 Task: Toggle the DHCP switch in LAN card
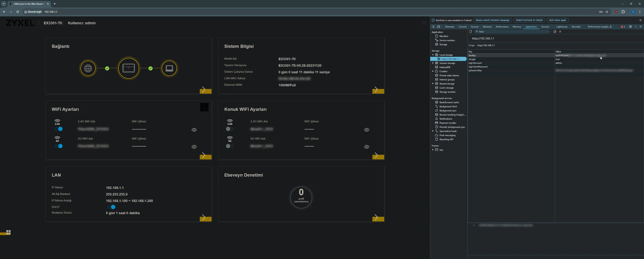click(x=112, y=207)
